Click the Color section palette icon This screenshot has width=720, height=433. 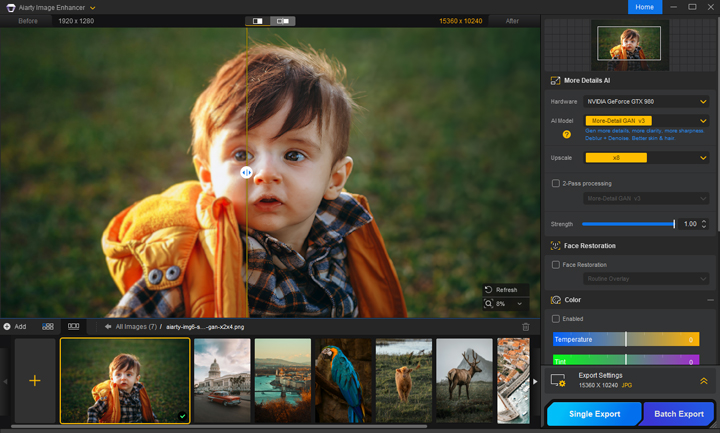coord(556,300)
